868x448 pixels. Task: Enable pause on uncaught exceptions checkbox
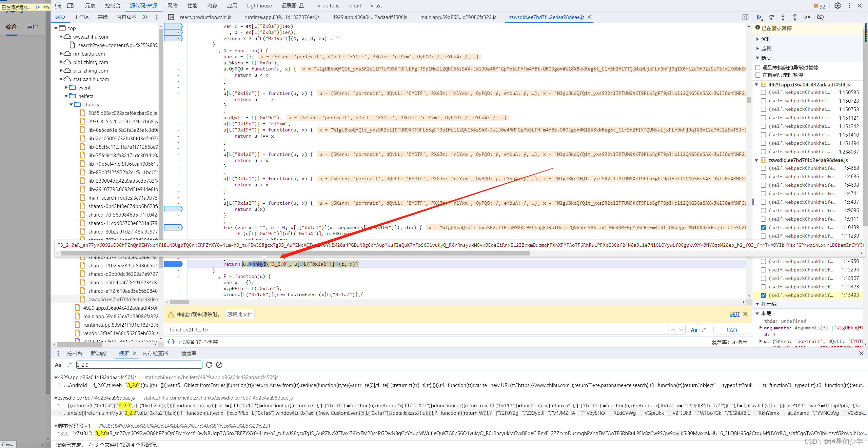pos(758,67)
